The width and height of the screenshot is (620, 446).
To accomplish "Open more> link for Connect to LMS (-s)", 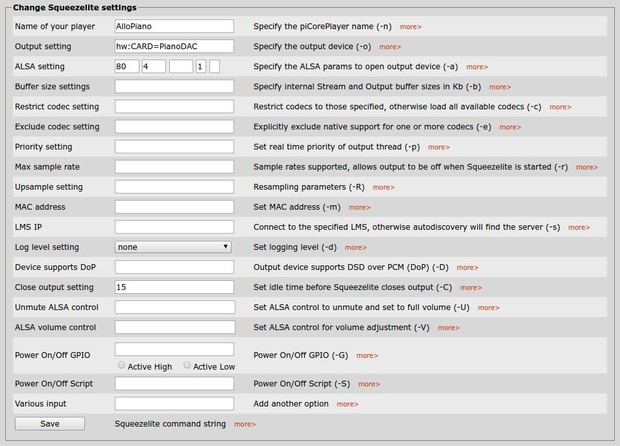I will coord(579,228).
